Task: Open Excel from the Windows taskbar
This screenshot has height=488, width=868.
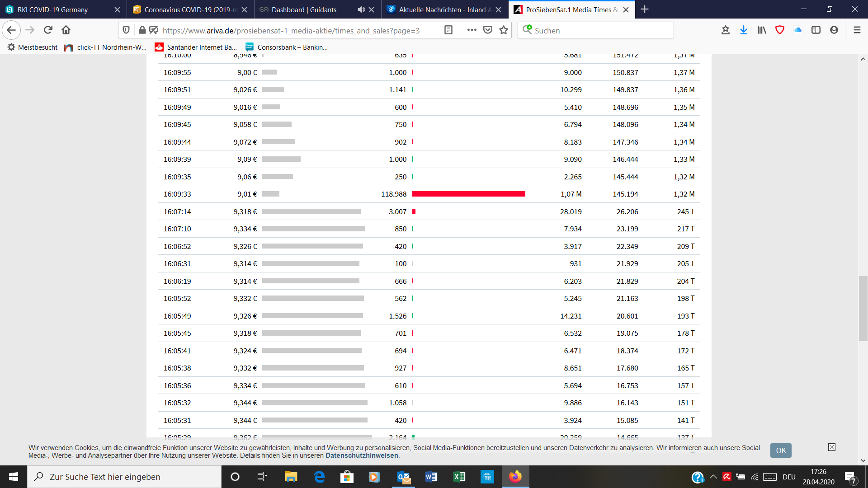Action: [x=459, y=477]
